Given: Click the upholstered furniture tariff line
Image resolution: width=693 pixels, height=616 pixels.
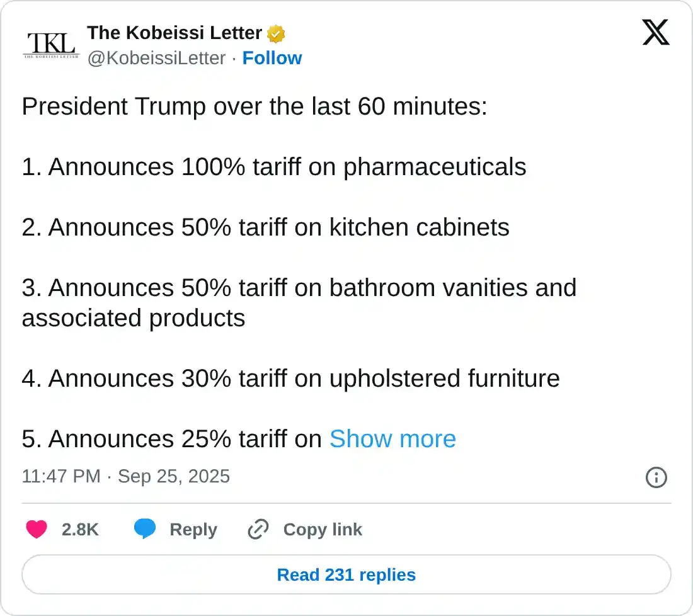Looking at the screenshot, I should (290, 379).
